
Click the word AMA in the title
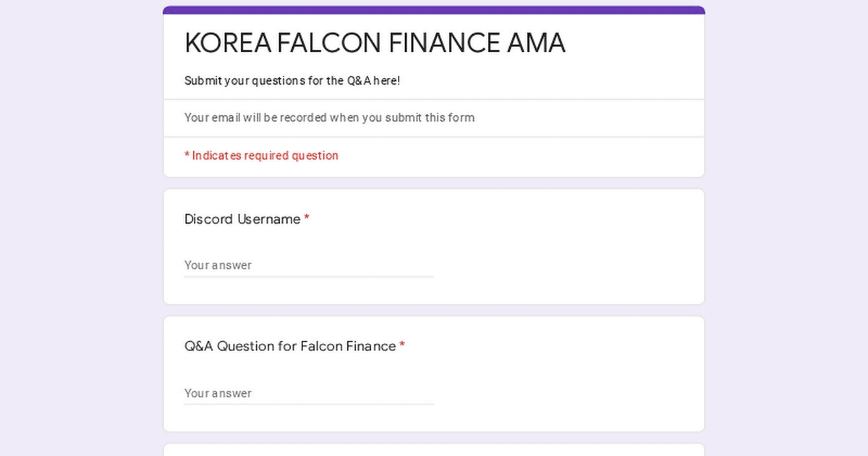pos(536,43)
